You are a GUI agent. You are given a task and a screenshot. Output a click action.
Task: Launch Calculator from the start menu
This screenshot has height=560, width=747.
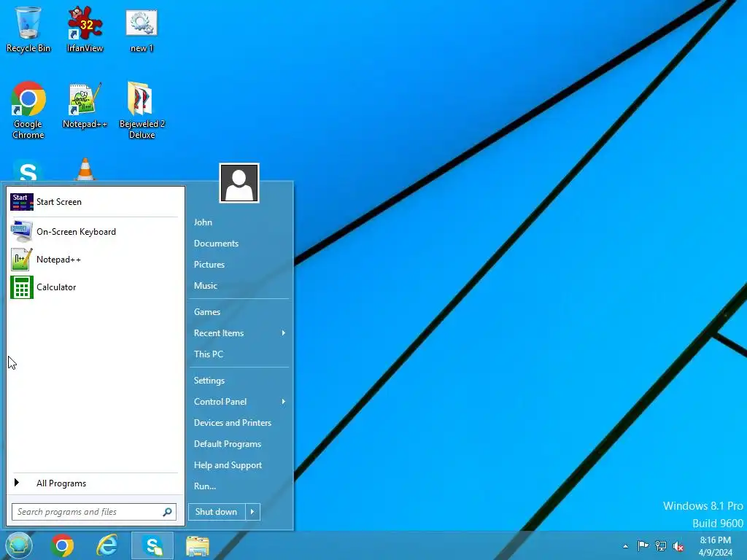[x=94, y=287]
